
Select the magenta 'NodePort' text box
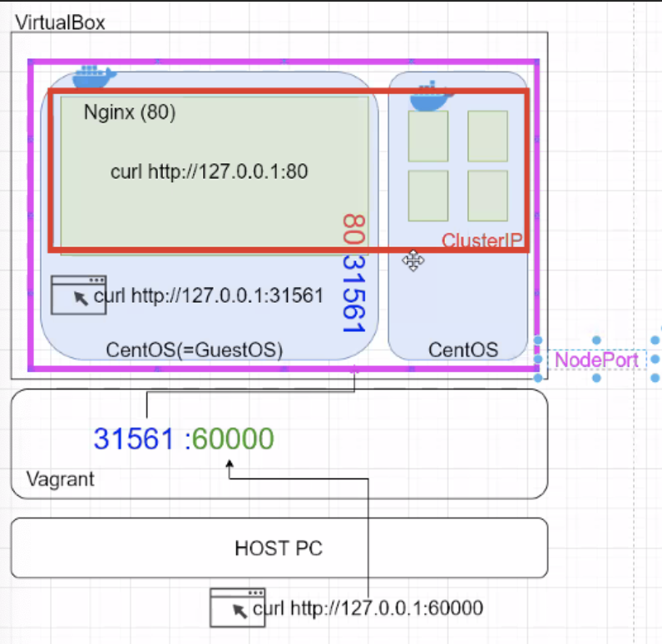596,360
